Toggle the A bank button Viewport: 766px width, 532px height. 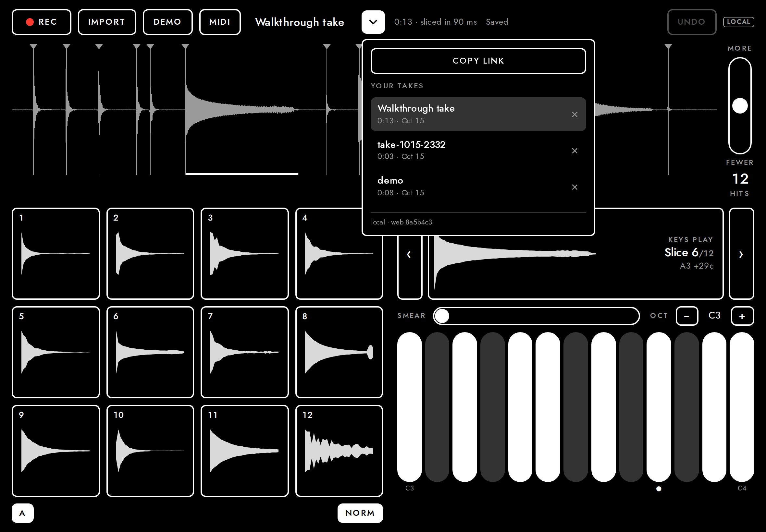(x=22, y=513)
